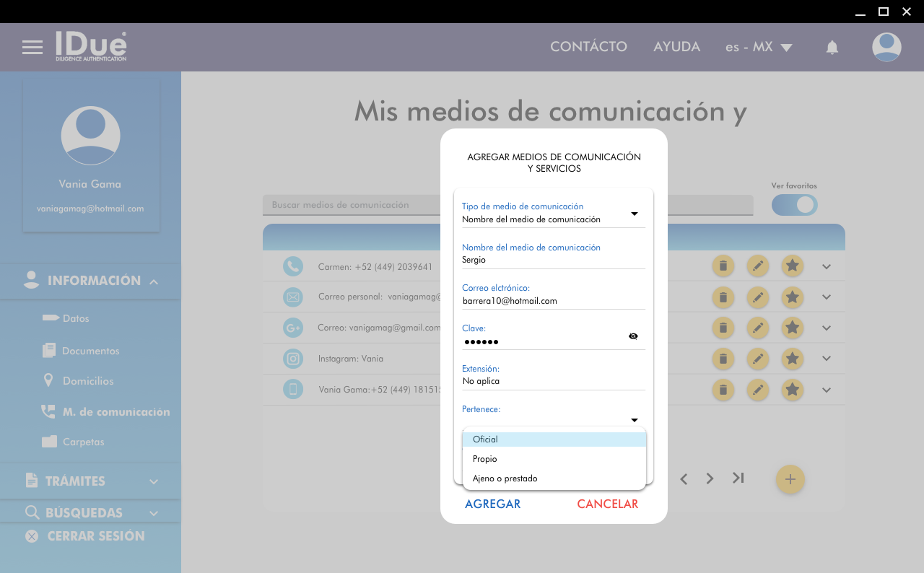Open Documentos in the sidebar
924x573 pixels.
point(90,351)
